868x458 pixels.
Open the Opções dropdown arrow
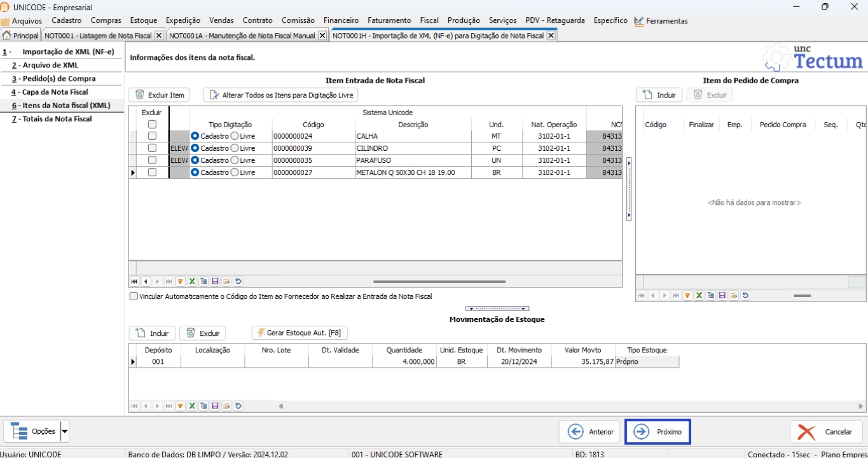pos(65,431)
